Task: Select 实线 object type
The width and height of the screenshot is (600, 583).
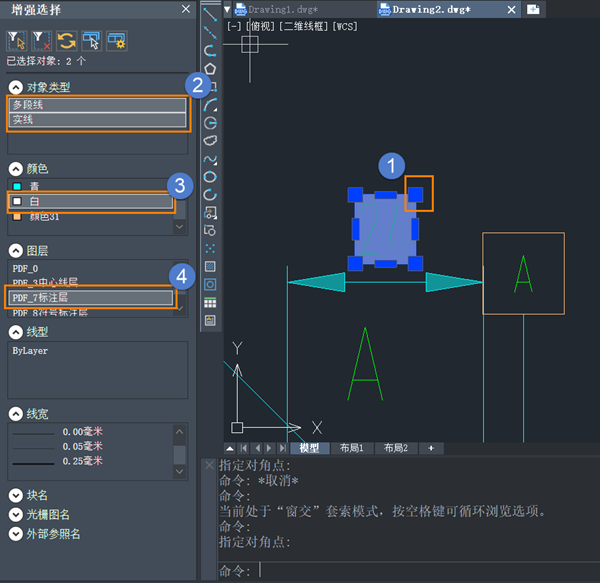Action: 98,120
